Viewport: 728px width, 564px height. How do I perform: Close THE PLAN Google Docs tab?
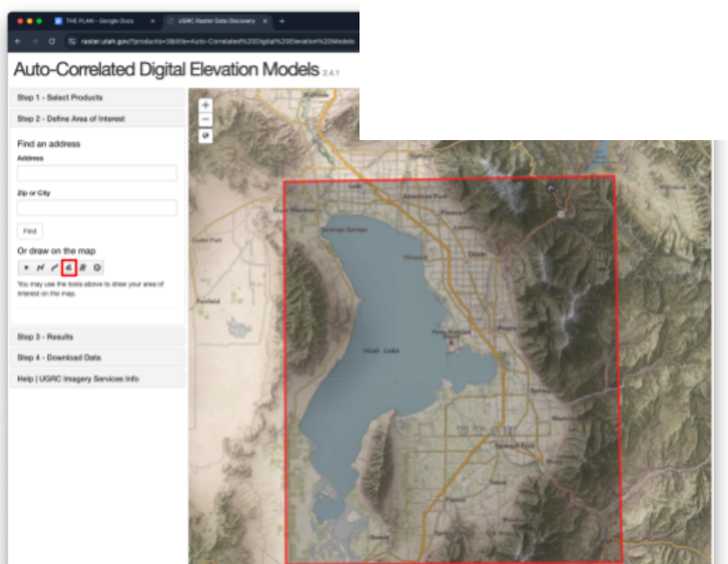point(153,21)
